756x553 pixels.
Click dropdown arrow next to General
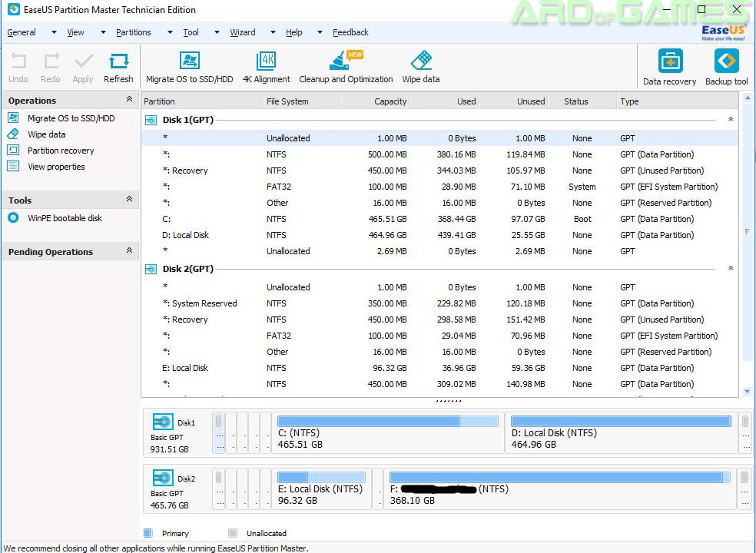click(54, 32)
